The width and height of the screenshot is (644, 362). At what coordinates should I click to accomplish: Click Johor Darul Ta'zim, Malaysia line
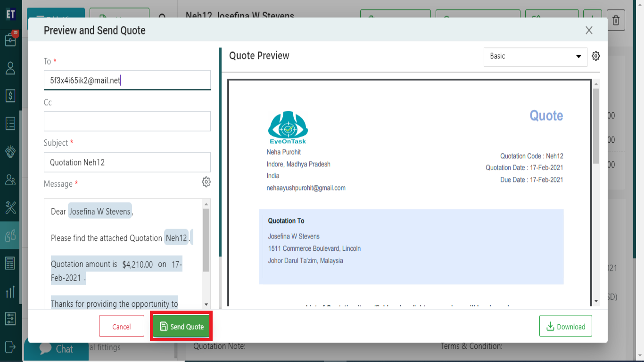(x=305, y=261)
